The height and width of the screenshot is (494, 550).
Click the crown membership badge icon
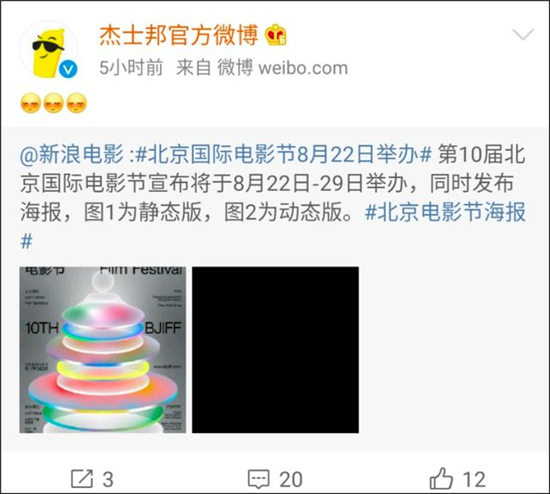point(276,35)
